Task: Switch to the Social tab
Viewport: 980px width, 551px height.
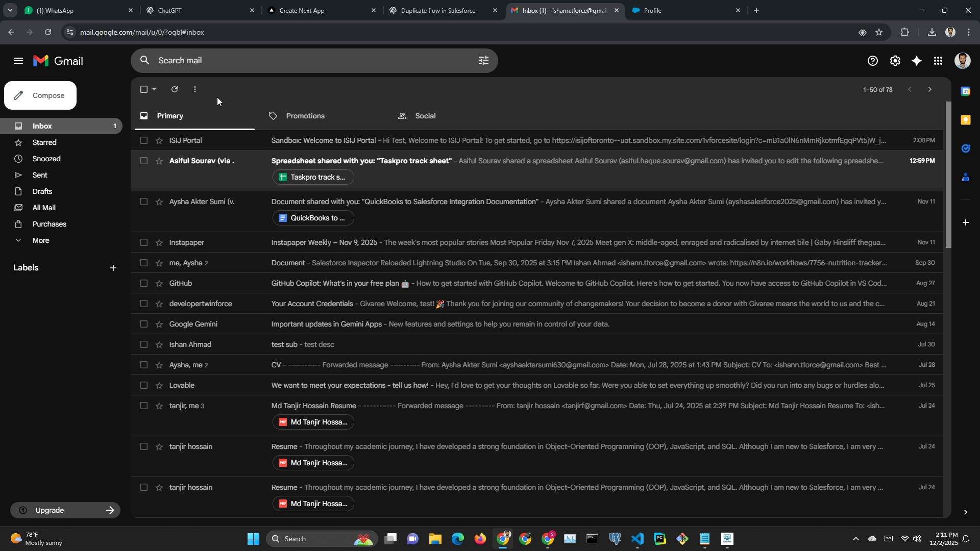Action: 425,116
